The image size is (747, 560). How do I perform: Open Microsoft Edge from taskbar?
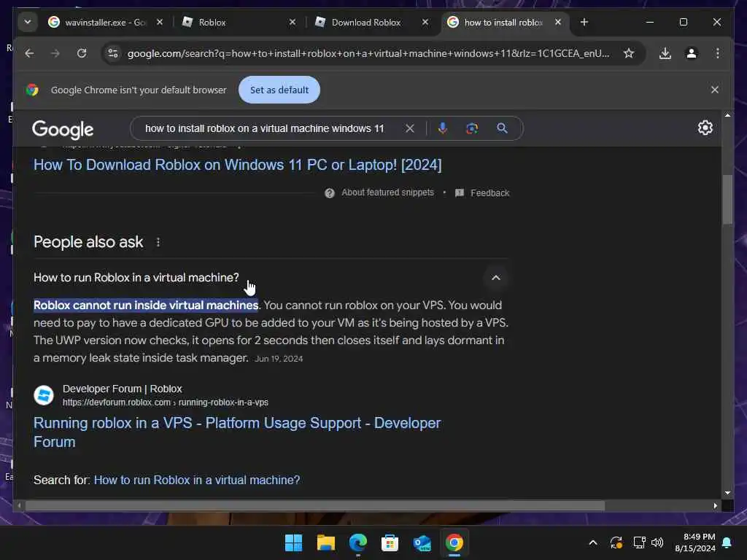pyautogui.click(x=357, y=542)
